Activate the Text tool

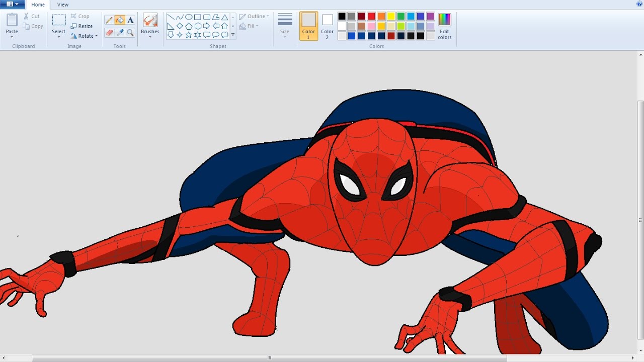(x=130, y=20)
